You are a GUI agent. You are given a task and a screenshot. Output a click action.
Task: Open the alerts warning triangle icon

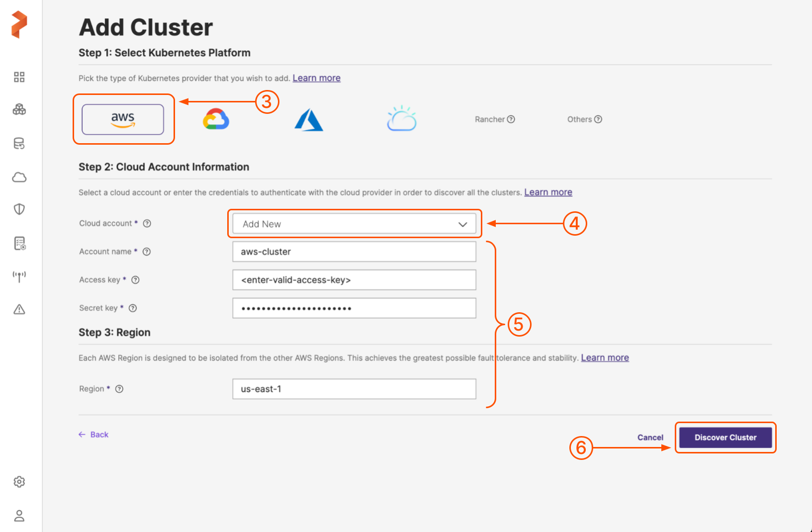(x=19, y=309)
